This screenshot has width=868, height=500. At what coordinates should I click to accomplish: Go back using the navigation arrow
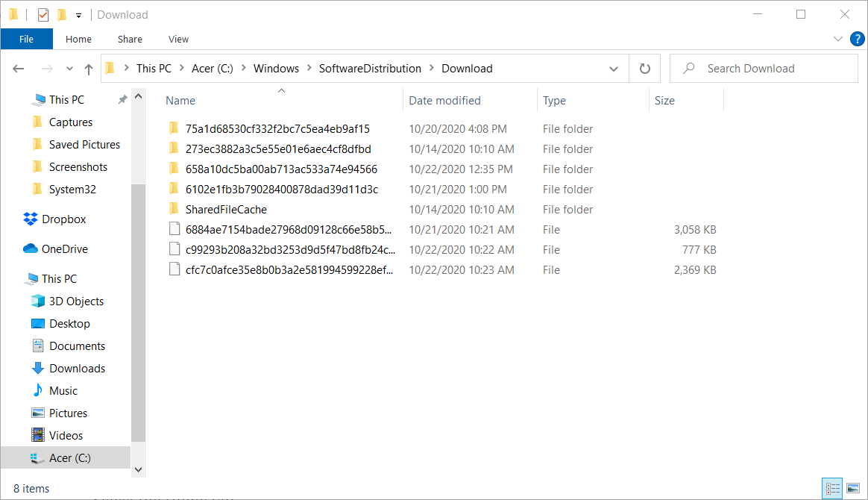pyautogui.click(x=18, y=68)
